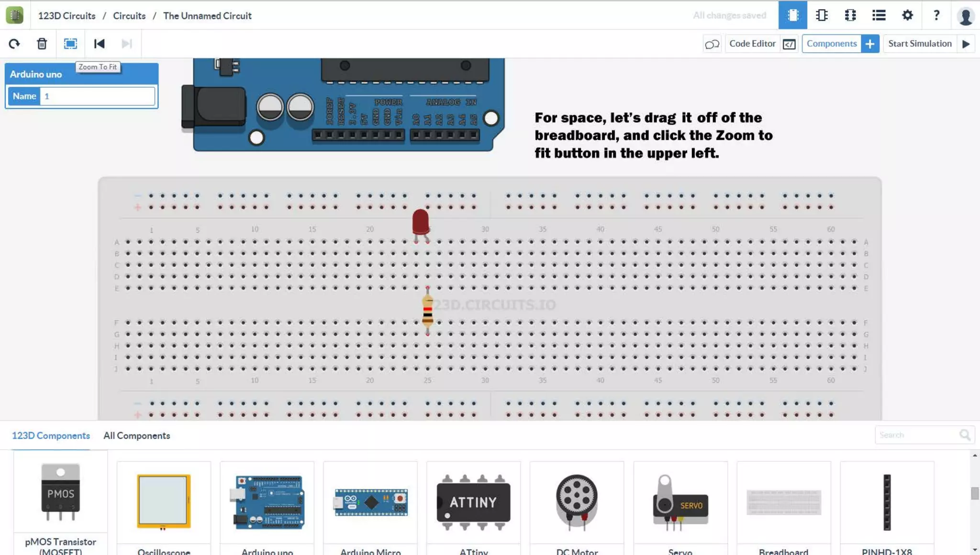The image size is (980, 555).
Task: Open the settings gear icon
Action: tap(907, 15)
